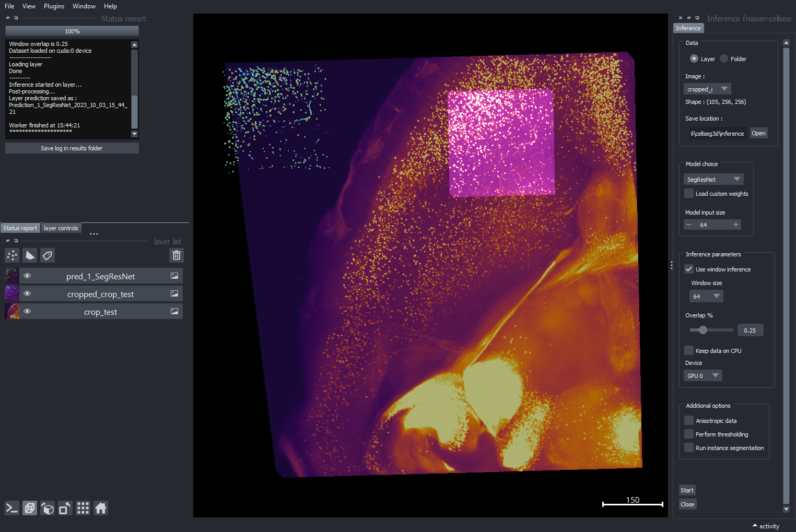Viewport: 796px width, 532px height.
Task: Create a new shapes layer
Action: pos(30,255)
